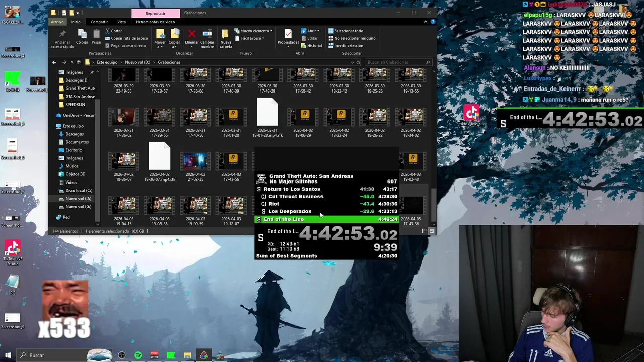Click Pegar acceso directo
Screen dimensions: 644x362
[x=125, y=45]
